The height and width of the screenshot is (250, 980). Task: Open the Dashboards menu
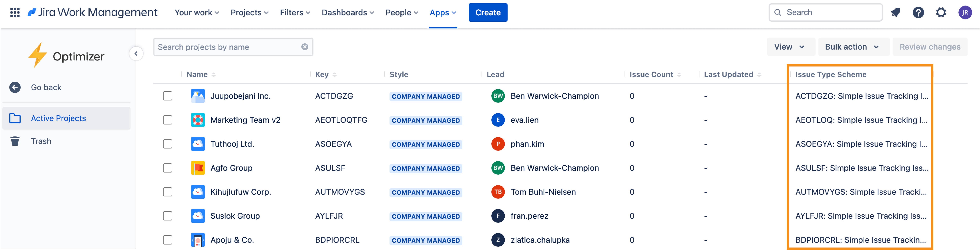point(347,12)
